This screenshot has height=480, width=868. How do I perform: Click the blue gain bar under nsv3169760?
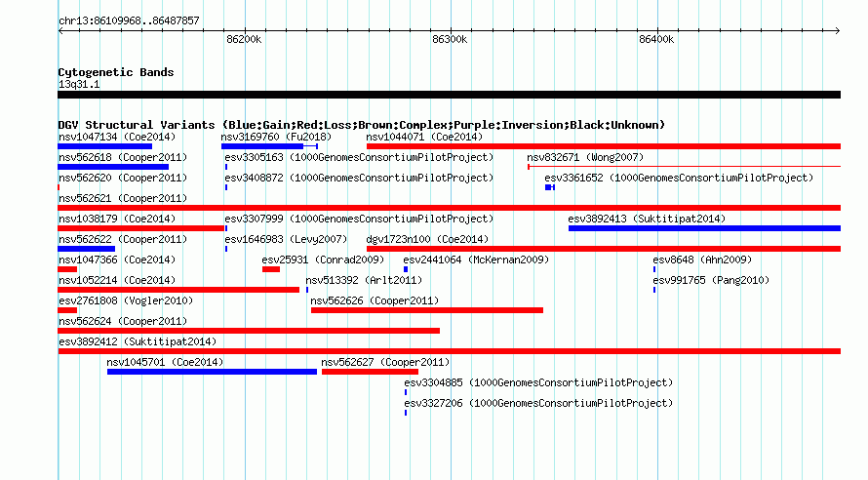262,146
